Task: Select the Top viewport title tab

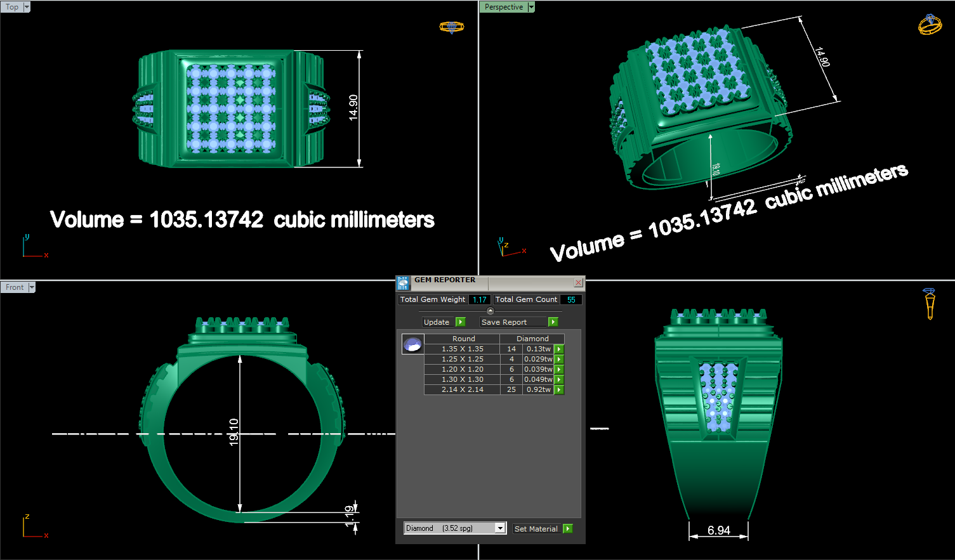Action: click(12, 7)
